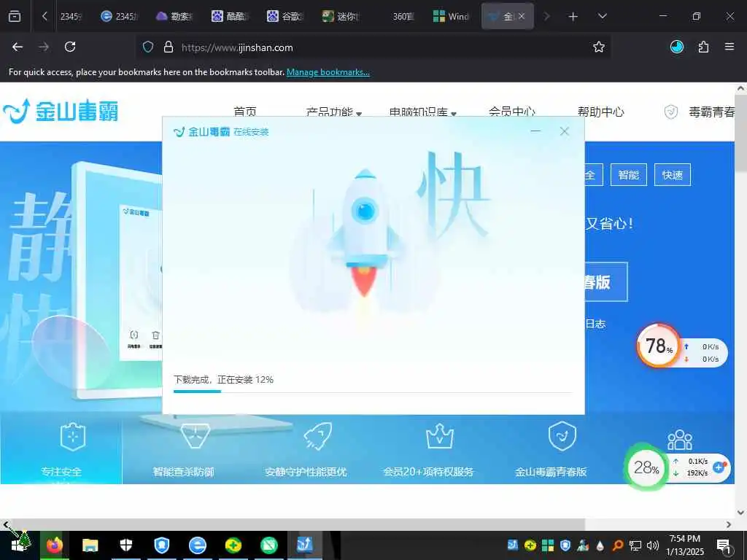Open File Explorer from the taskbar
This screenshot has height=560, width=747.
(90, 545)
